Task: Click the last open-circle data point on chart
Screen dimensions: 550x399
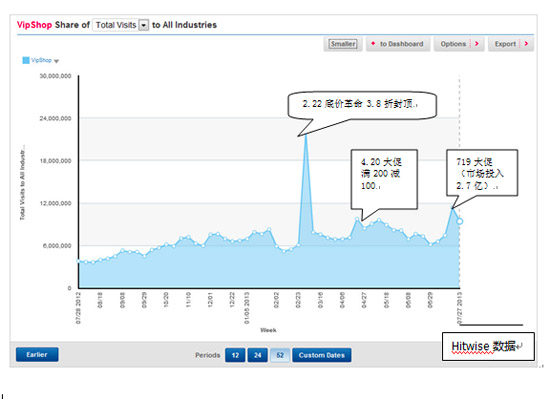Action: (x=460, y=221)
